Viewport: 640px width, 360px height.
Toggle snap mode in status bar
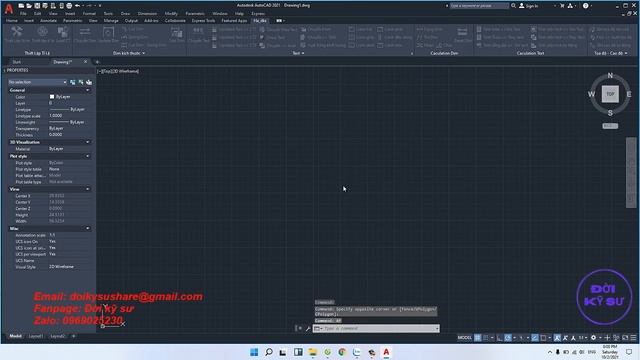coord(486,338)
